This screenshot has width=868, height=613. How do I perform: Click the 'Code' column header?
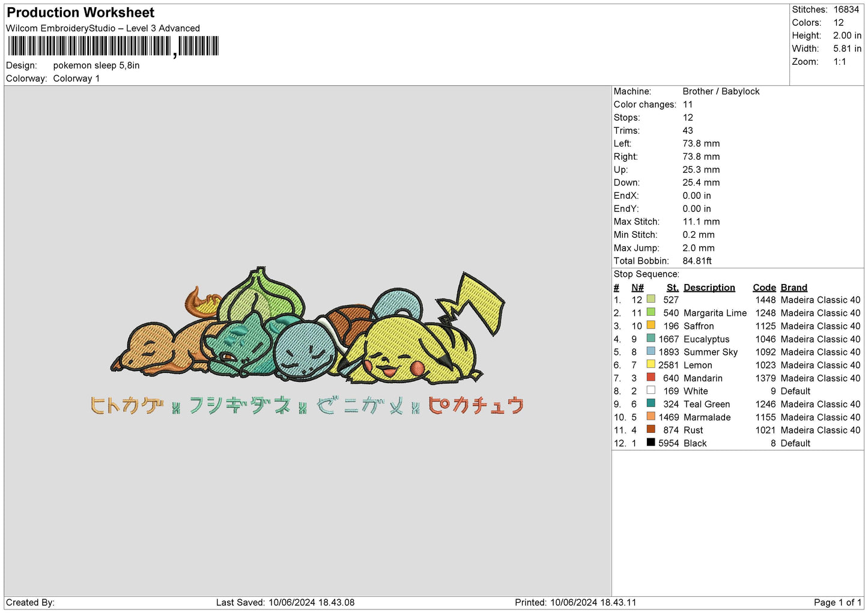tap(765, 288)
